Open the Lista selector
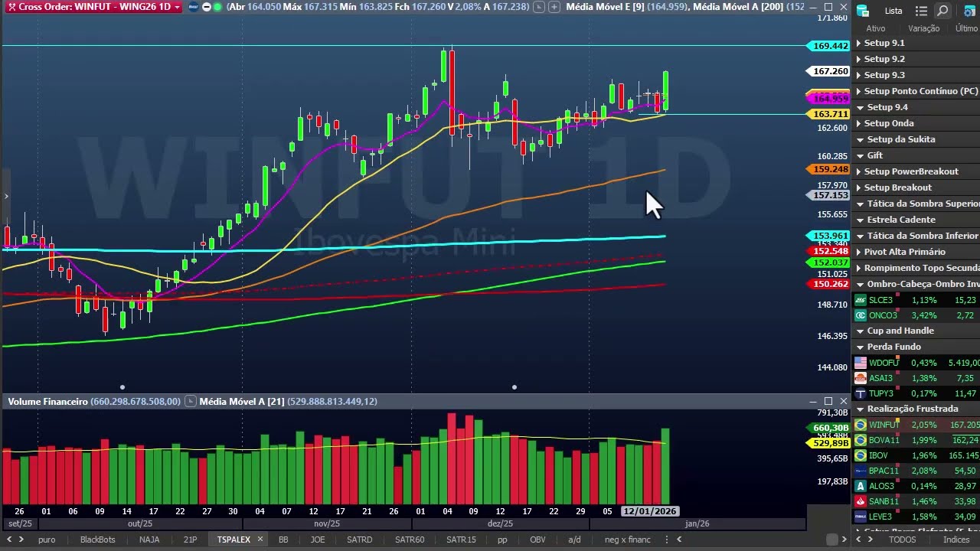980x551 pixels. tap(893, 11)
